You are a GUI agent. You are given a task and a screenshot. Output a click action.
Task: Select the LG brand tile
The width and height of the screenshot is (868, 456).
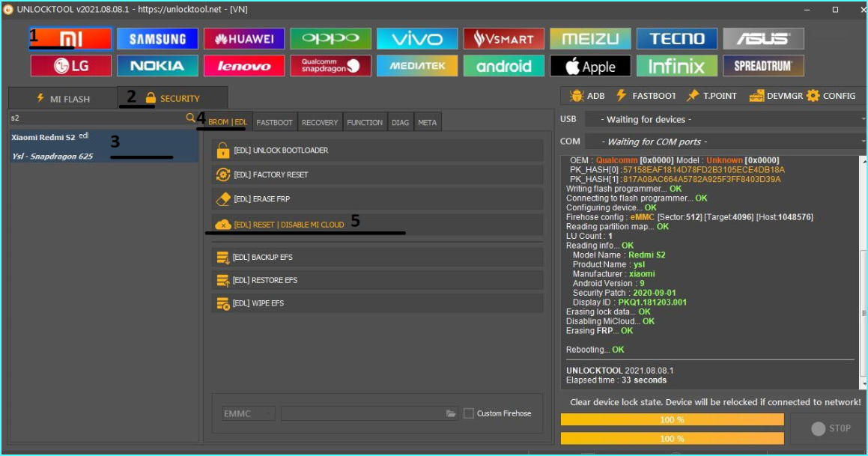71,66
